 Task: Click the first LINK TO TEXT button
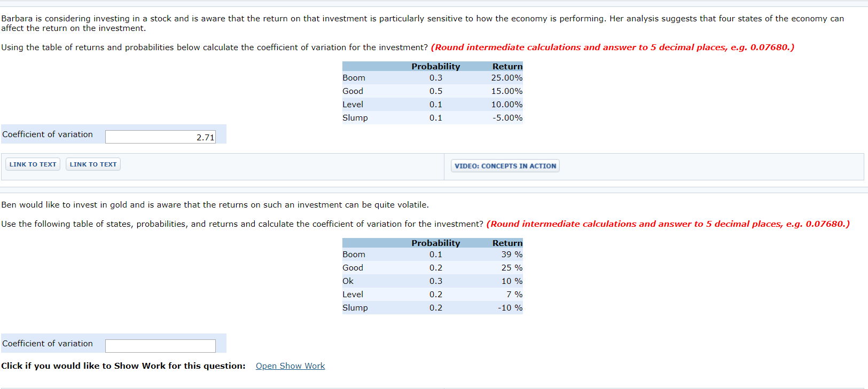tap(33, 164)
